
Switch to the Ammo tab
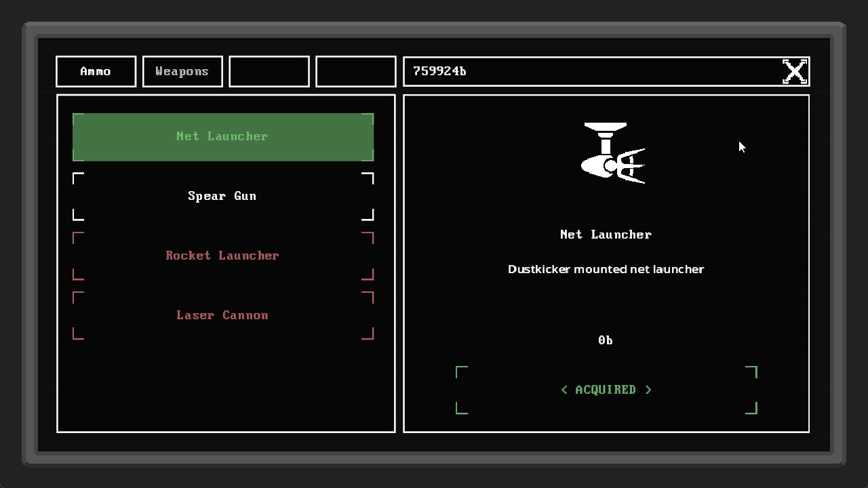pos(96,71)
